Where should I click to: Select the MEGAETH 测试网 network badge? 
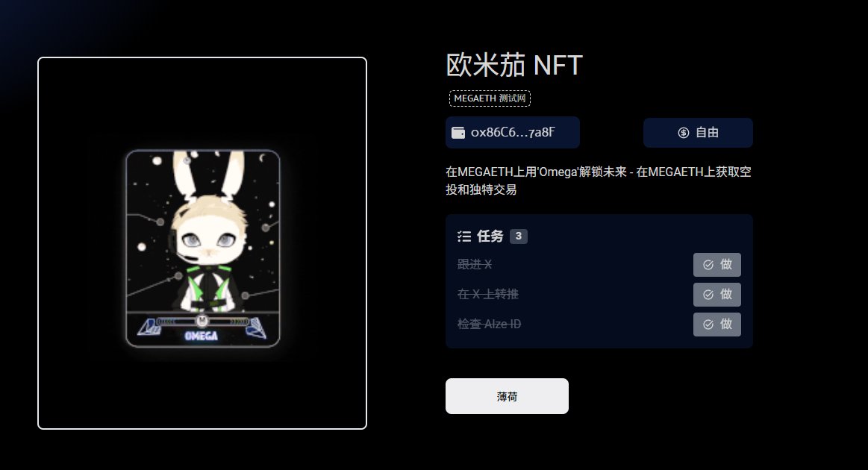(490, 98)
